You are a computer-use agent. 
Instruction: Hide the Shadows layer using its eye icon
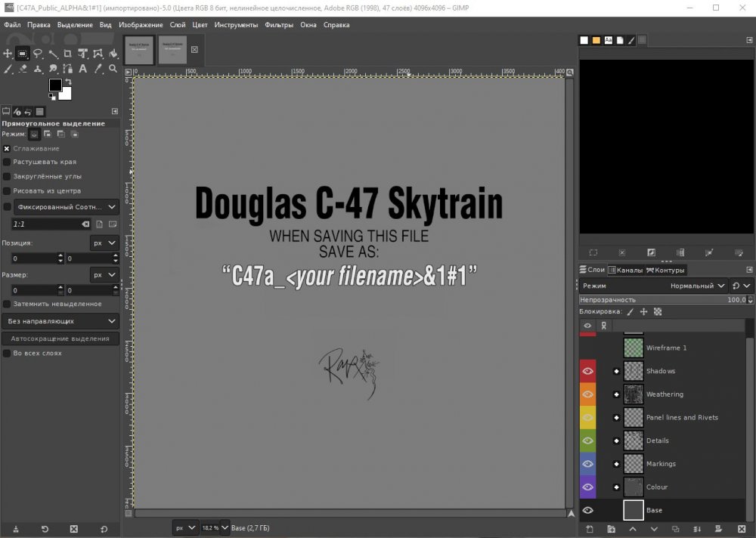tap(587, 371)
